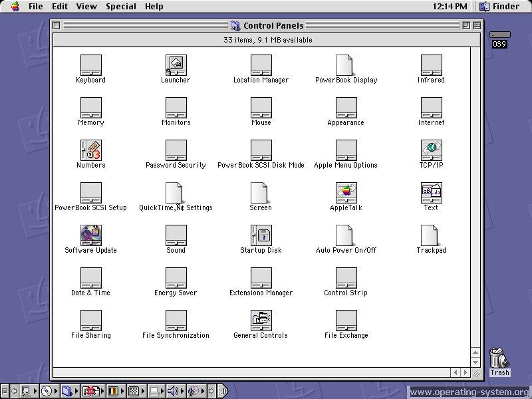The image size is (532, 399).
Task: Select the Mouse control panel icon
Action: (261, 108)
